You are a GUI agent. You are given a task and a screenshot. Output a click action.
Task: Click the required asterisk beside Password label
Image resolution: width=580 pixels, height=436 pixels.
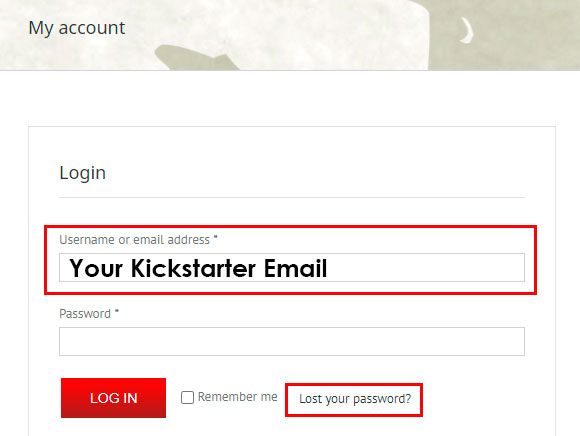click(117, 312)
